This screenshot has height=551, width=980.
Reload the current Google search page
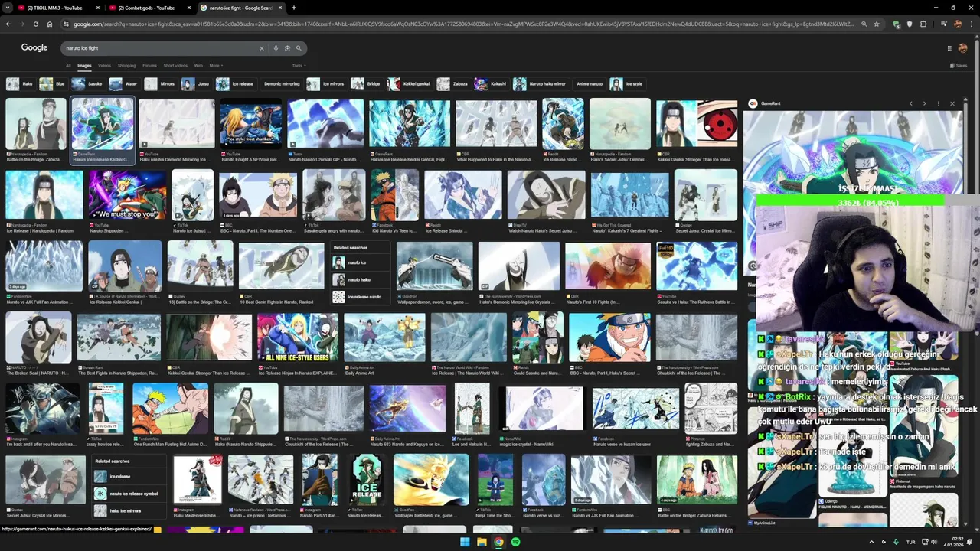click(x=35, y=24)
